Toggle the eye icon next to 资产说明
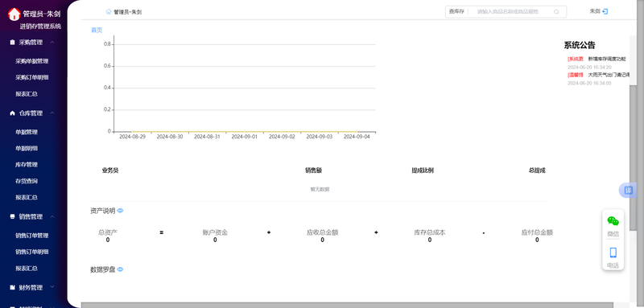This screenshot has height=308, width=644. pos(120,211)
